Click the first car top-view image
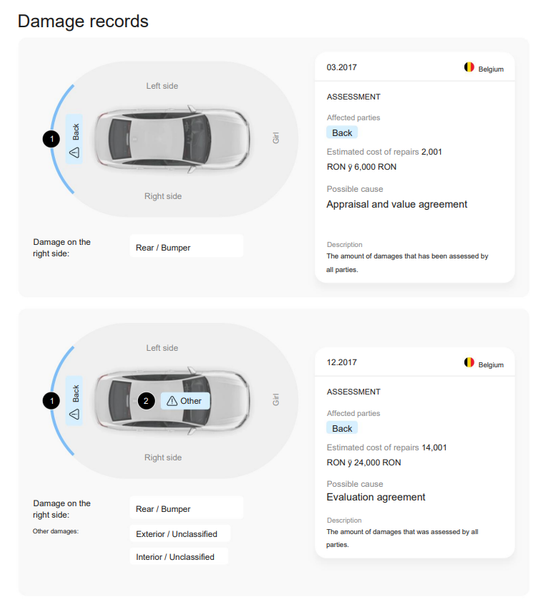 pyautogui.click(x=172, y=139)
